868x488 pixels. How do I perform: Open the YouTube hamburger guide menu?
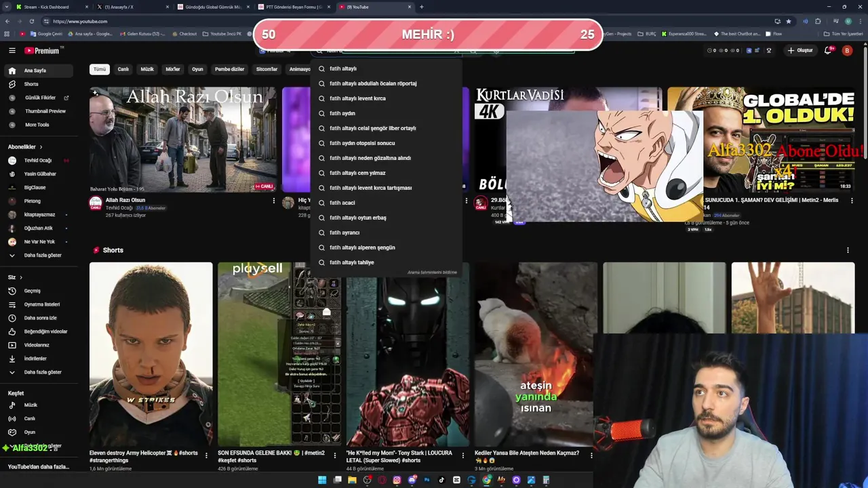pos(12,50)
